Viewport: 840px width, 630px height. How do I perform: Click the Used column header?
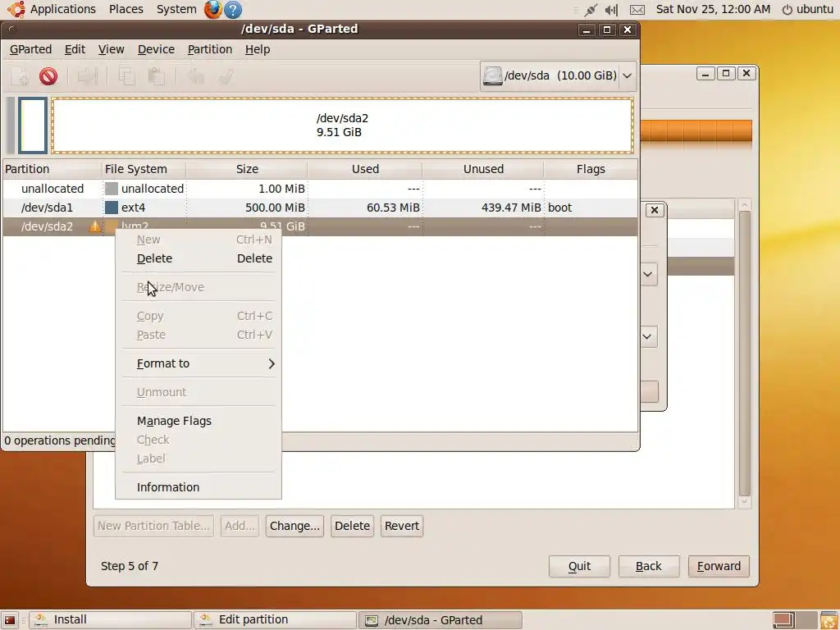pyautogui.click(x=365, y=169)
